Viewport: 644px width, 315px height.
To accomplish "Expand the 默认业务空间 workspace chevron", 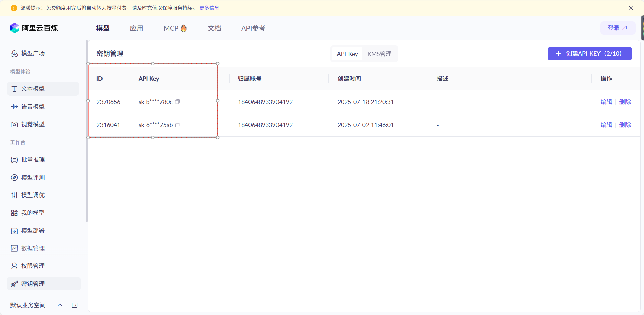I will [60, 305].
